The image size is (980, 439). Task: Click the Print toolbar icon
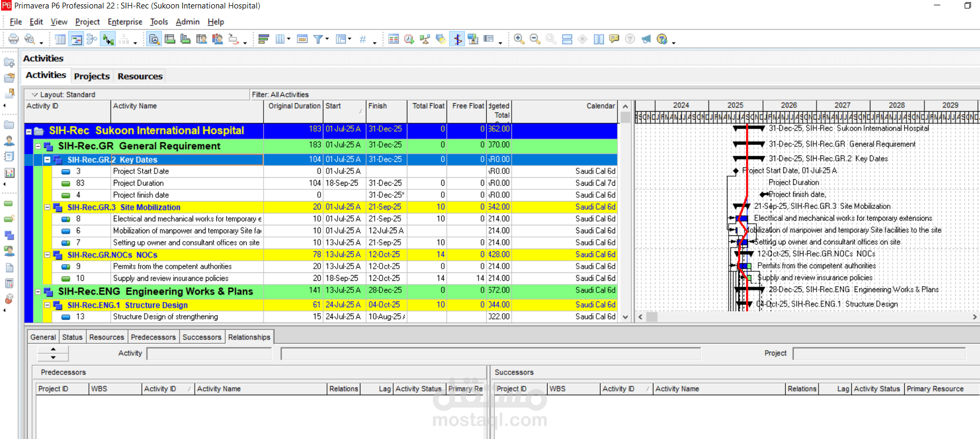point(14,39)
